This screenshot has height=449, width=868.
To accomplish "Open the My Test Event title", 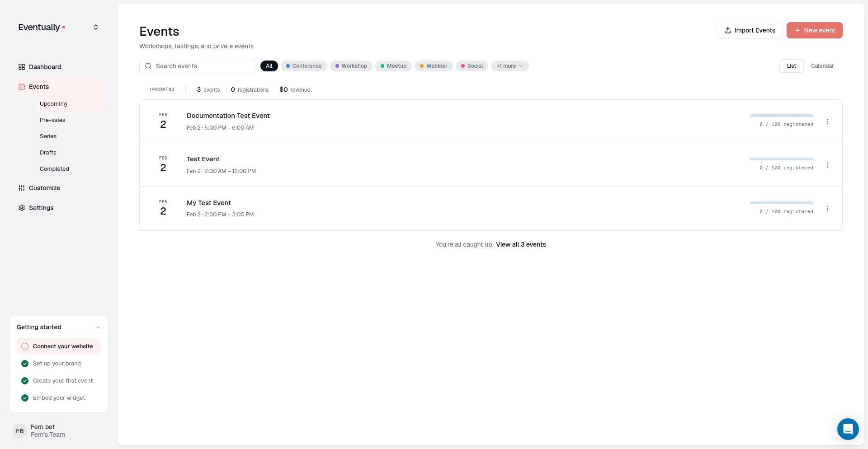I will click(209, 203).
